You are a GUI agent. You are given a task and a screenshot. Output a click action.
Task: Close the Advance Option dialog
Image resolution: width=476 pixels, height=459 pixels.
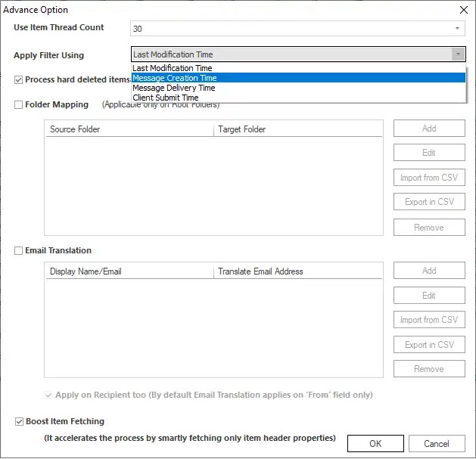(464, 10)
